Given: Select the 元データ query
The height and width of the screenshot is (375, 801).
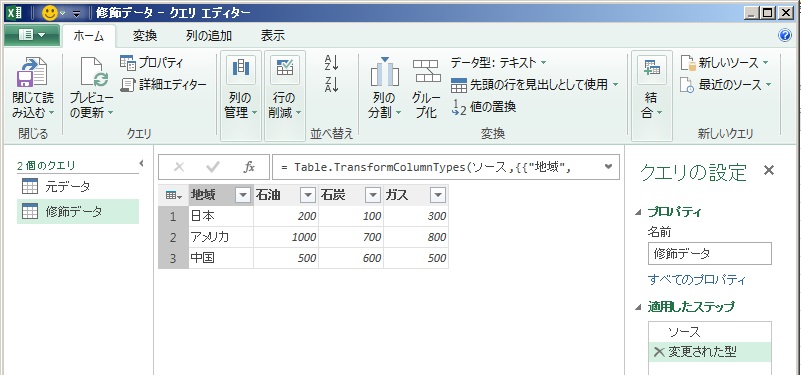Looking at the screenshot, I should (x=78, y=187).
